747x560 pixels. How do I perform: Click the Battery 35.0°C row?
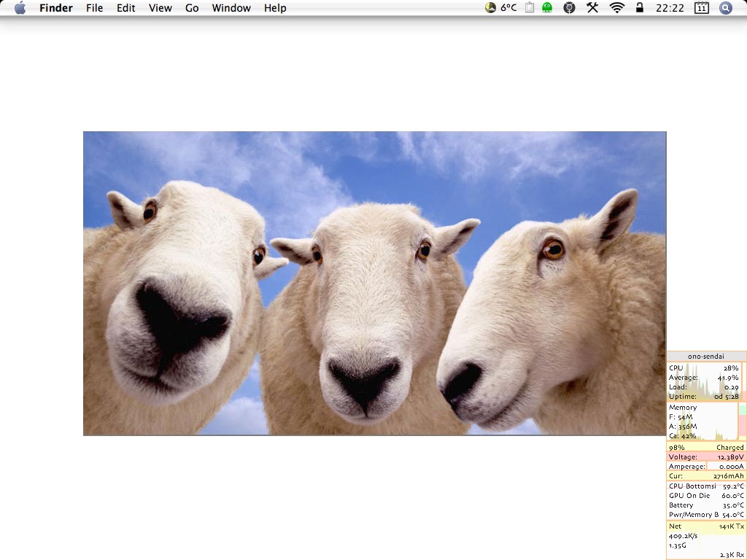point(706,505)
